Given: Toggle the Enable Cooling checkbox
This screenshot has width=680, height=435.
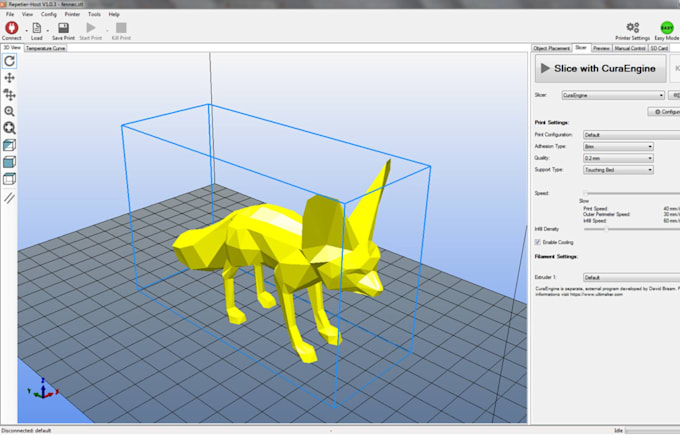Looking at the screenshot, I should coord(538,242).
